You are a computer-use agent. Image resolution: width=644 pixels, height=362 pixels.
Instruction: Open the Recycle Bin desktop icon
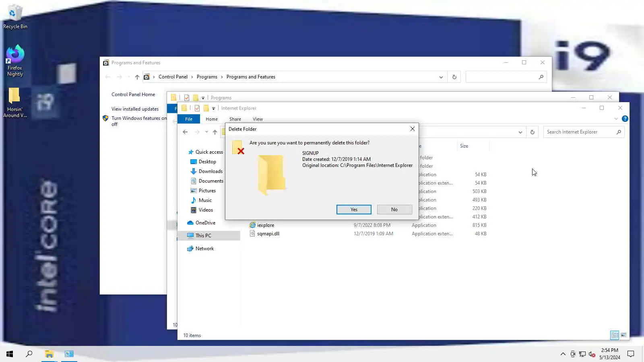[x=15, y=17]
